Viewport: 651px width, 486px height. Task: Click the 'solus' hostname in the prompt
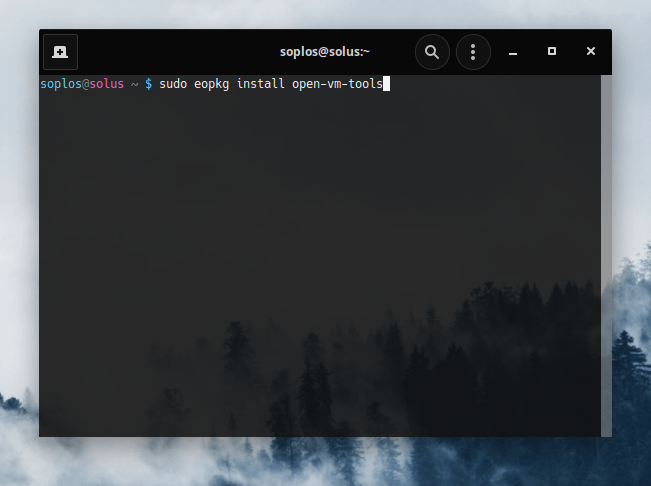point(107,84)
